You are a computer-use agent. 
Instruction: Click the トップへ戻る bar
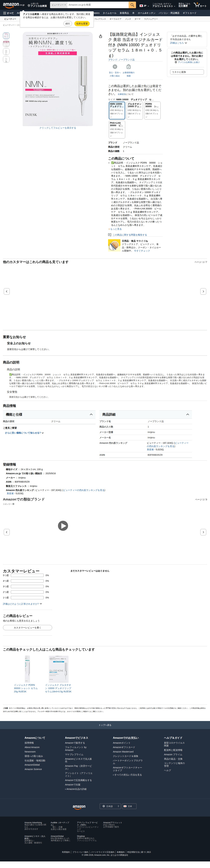click(x=105, y=725)
